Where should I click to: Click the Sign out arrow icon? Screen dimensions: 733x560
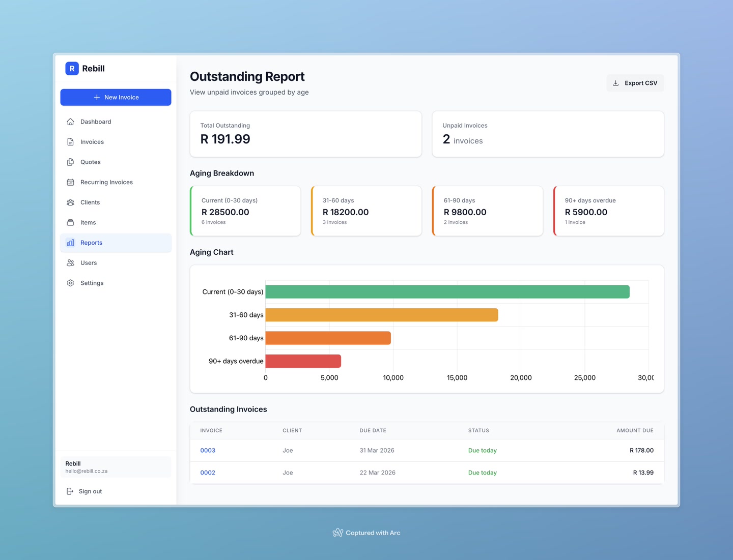click(x=70, y=491)
